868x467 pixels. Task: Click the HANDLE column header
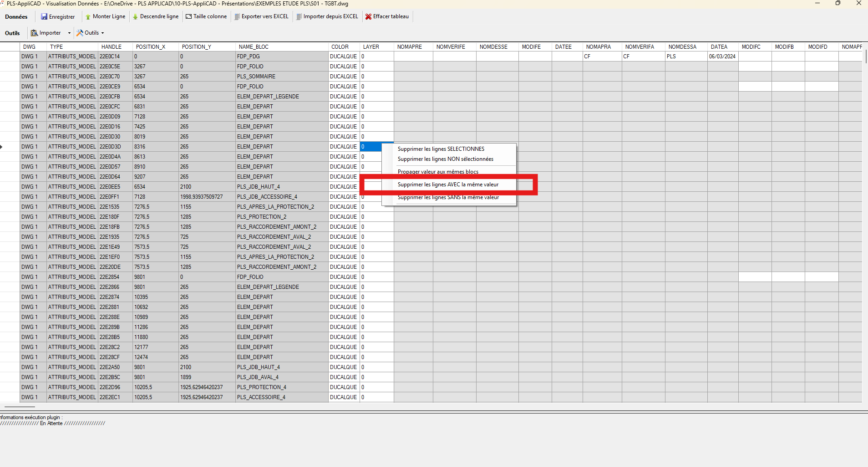point(112,47)
